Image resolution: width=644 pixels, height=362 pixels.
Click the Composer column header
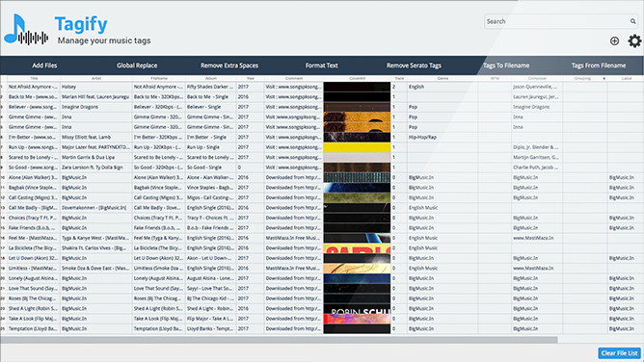537,78
